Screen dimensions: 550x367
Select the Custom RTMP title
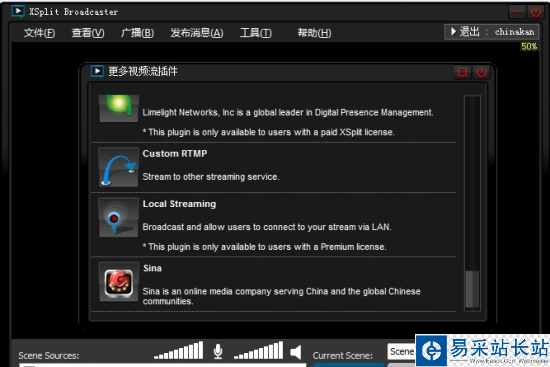click(x=175, y=154)
